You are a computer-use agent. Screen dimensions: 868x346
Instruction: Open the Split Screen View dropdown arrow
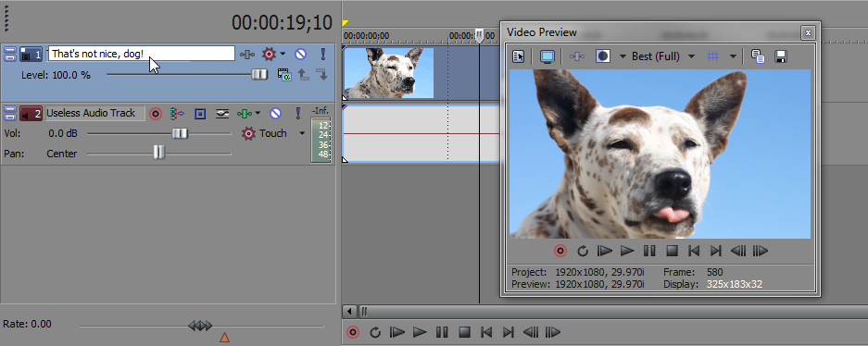(623, 56)
